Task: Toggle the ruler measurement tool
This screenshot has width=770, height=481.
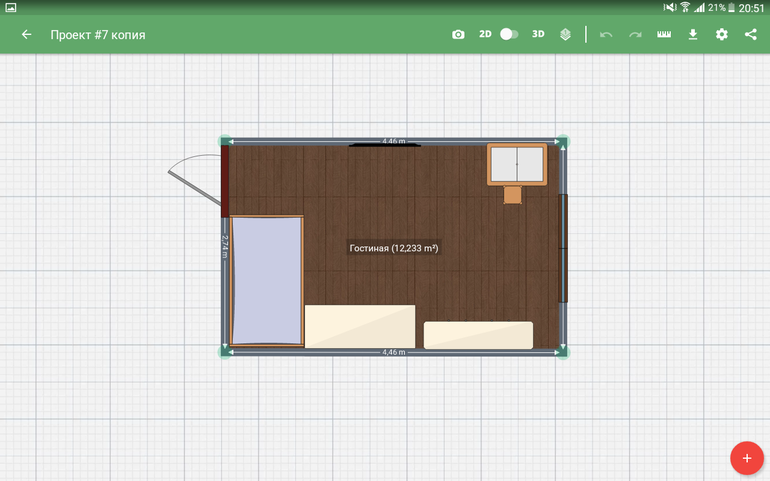Action: 664,34
